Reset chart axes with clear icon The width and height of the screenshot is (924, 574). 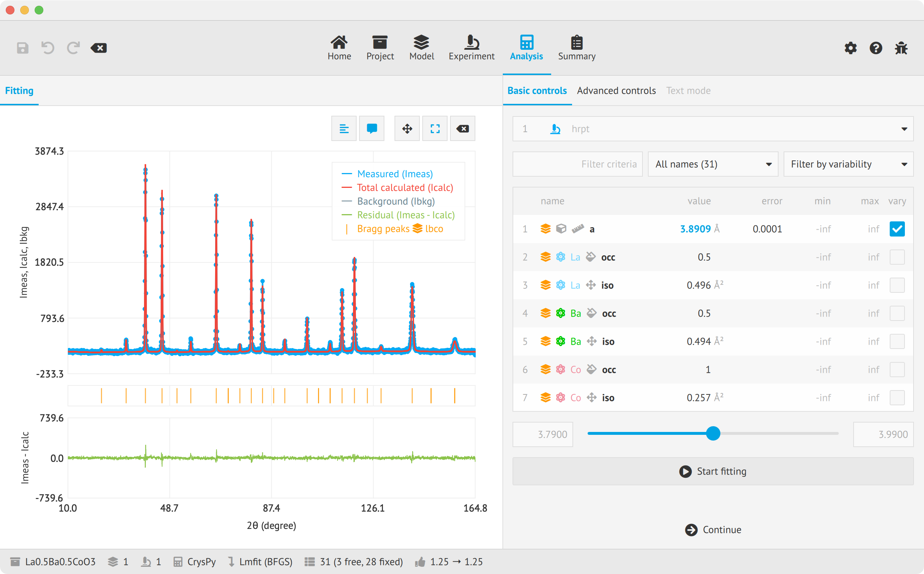click(x=462, y=129)
